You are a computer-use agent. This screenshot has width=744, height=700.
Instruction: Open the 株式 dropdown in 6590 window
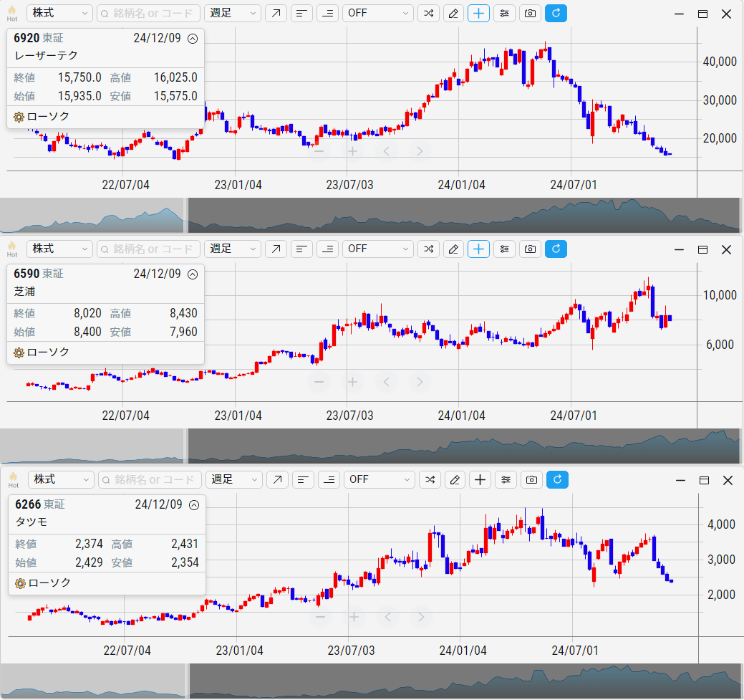59,249
